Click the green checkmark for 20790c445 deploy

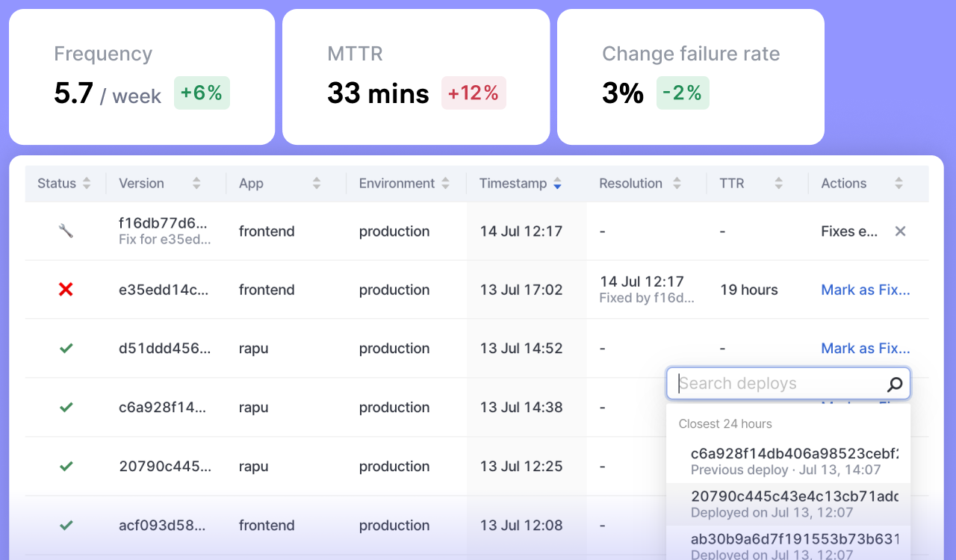point(66,466)
